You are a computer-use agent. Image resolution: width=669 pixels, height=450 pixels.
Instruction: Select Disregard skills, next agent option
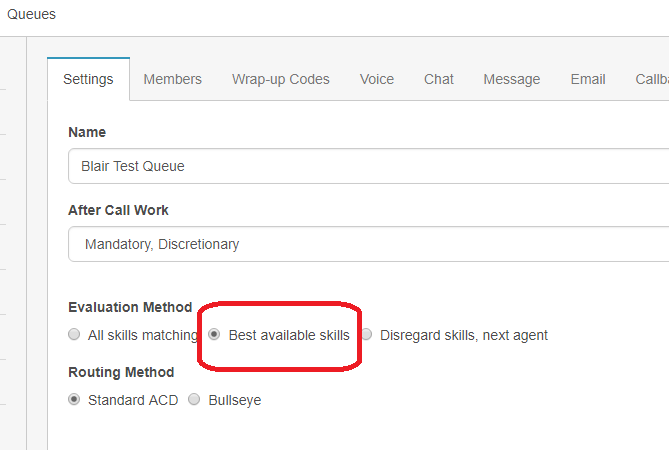(366, 334)
